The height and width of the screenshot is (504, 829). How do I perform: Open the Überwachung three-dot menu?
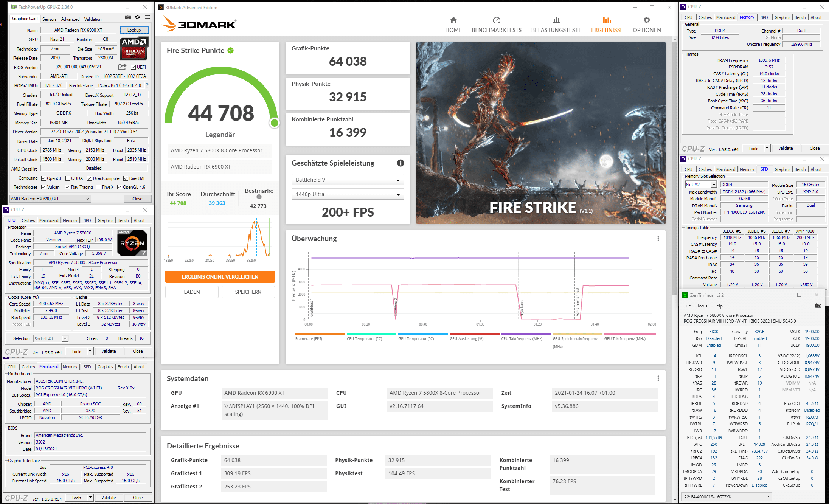(658, 239)
